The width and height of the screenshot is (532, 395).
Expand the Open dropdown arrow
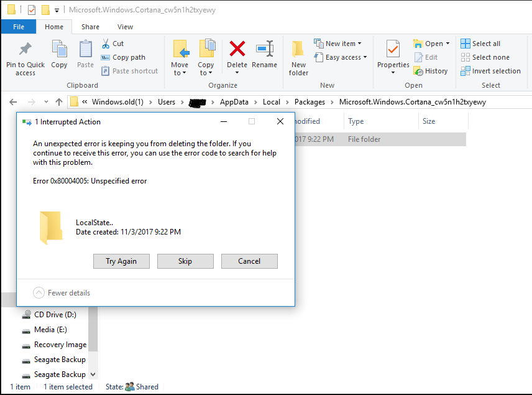(448, 44)
